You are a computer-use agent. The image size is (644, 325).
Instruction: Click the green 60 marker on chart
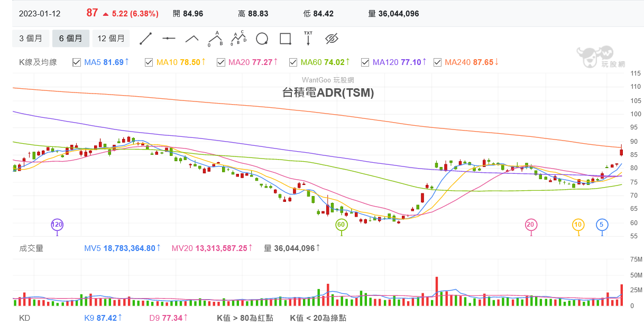coord(342,225)
